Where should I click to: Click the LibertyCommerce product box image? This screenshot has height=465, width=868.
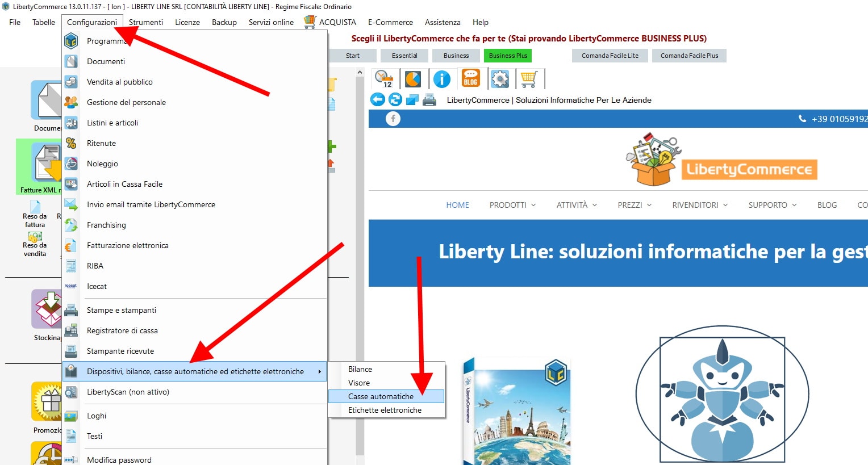point(516,412)
